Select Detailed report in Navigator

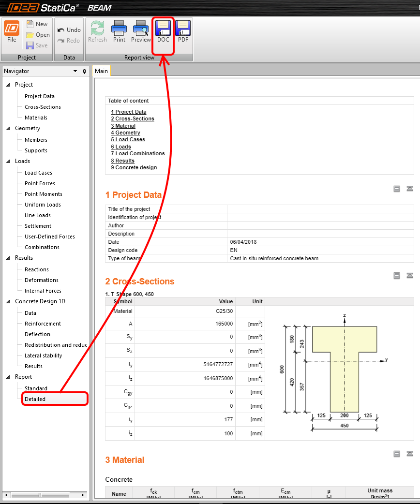(x=35, y=399)
